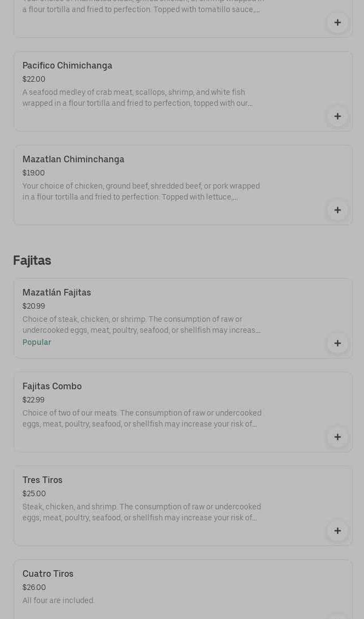
Task: Expand the truncated Pacifico Chimichanga description
Action: click(x=137, y=98)
